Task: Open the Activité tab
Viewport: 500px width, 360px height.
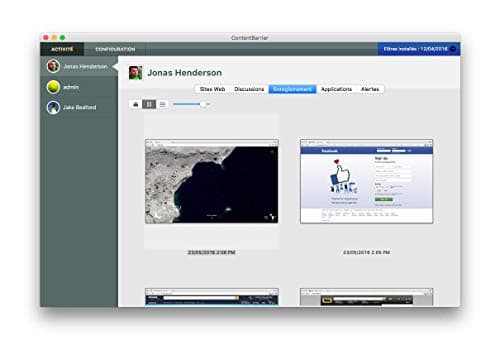Action: pos(62,49)
